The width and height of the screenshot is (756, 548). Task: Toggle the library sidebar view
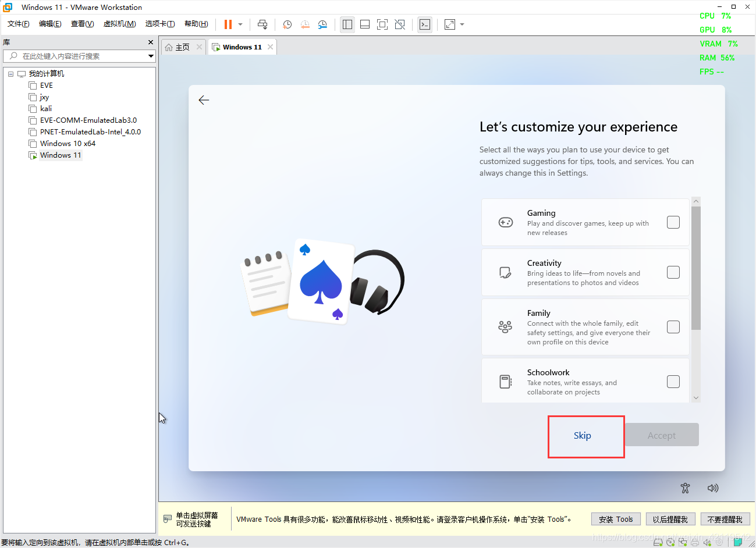pyautogui.click(x=347, y=24)
